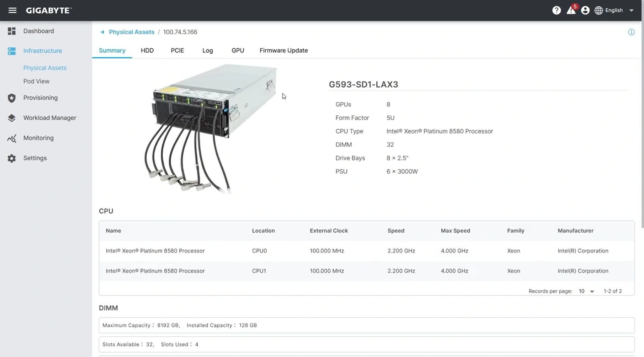Collapse the Infrastructure sidebar section
The width and height of the screenshot is (644, 357).
(x=43, y=51)
